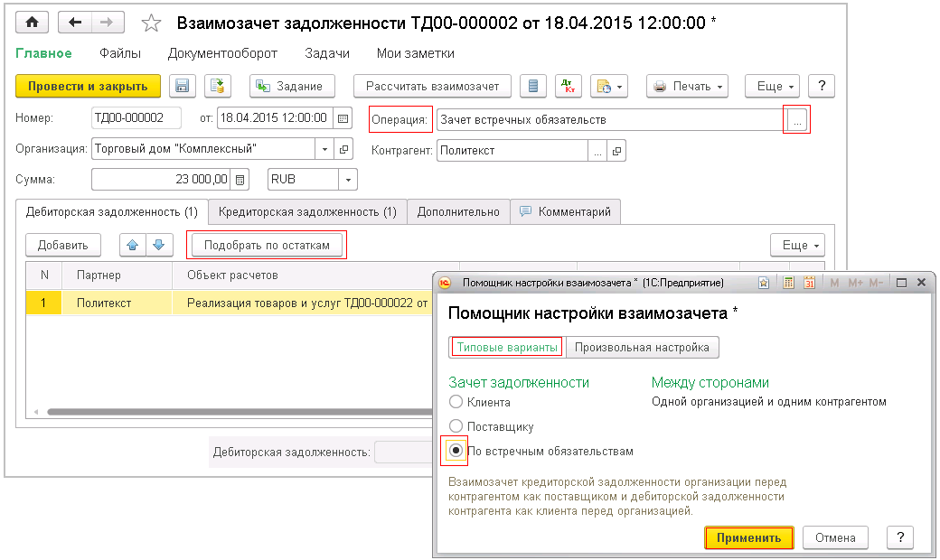Screen dimensions: 940x560
Task: Open the calculator for Сумма field
Action: point(240,180)
